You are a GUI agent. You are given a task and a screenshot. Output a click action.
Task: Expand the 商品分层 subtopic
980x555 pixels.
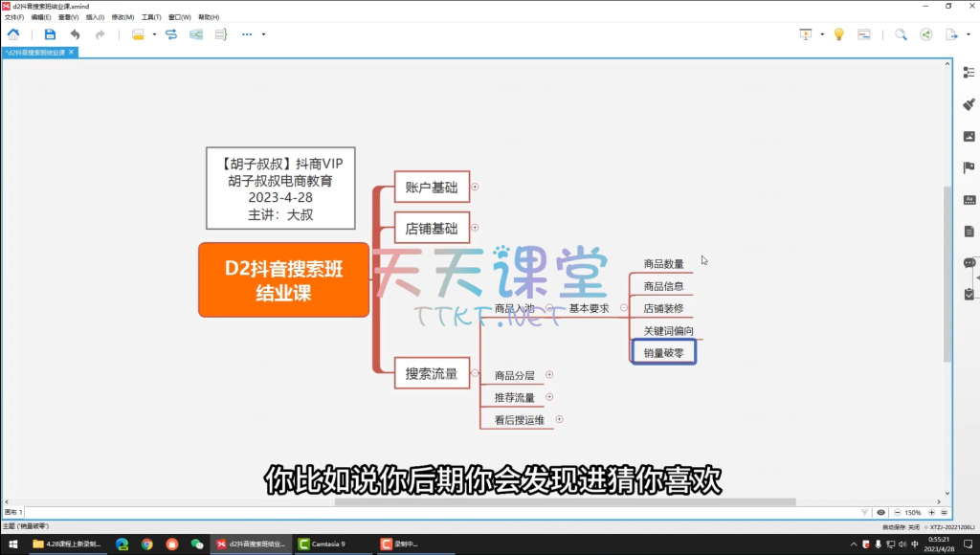tap(549, 375)
